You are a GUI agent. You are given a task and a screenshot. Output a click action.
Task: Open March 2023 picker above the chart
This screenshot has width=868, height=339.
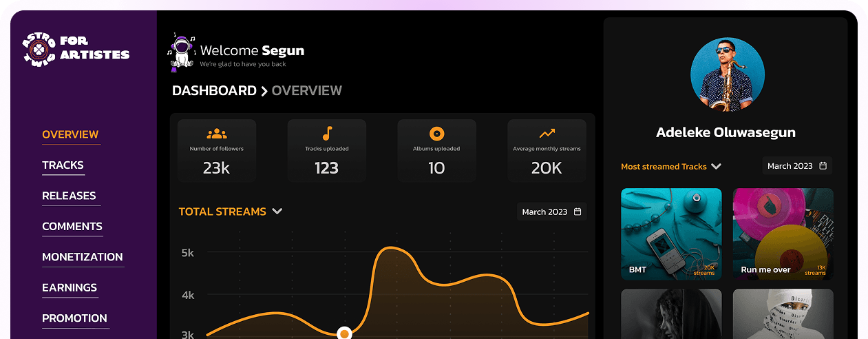(552, 212)
